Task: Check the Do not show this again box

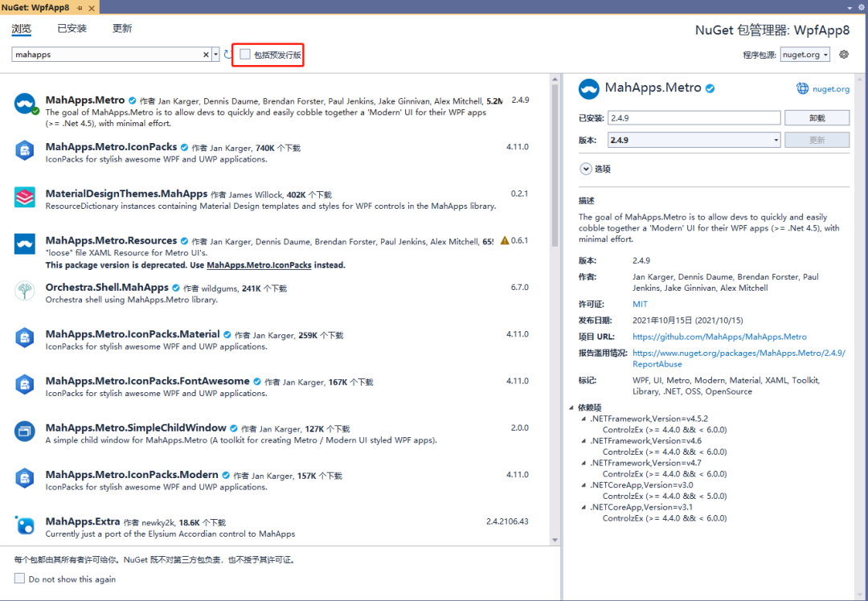Action: pos(19,579)
